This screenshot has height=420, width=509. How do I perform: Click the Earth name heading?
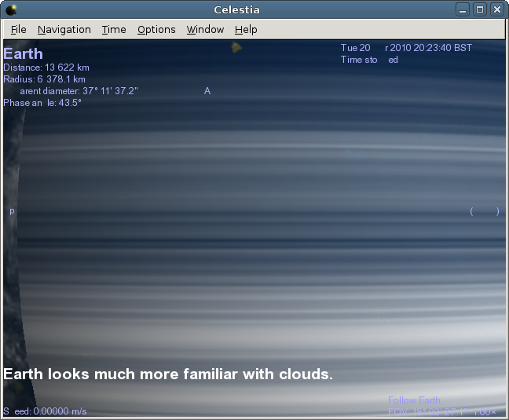(23, 54)
